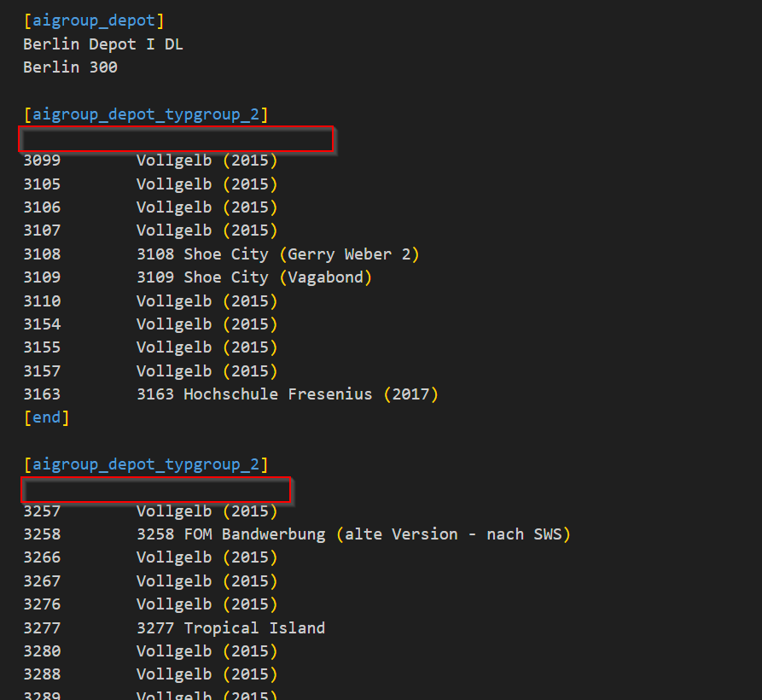Click "(alte Version - nach SWS)" comment
The height and width of the screenshot is (700, 762).
[452, 534]
